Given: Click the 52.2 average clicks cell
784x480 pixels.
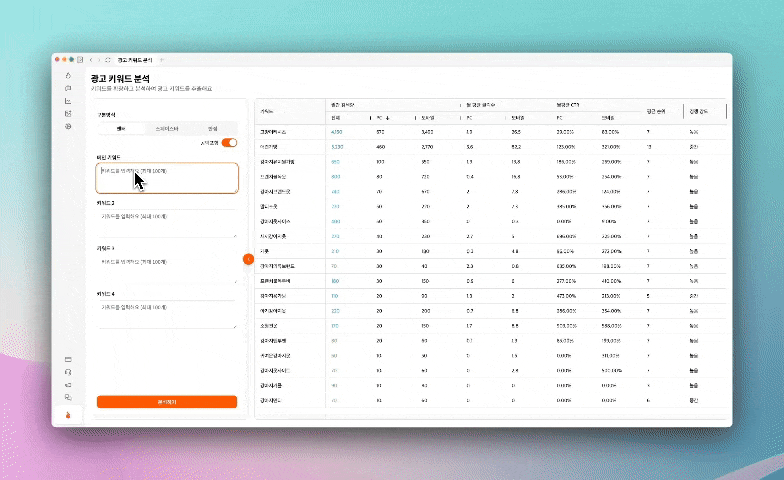Looking at the screenshot, I should point(516,147).
